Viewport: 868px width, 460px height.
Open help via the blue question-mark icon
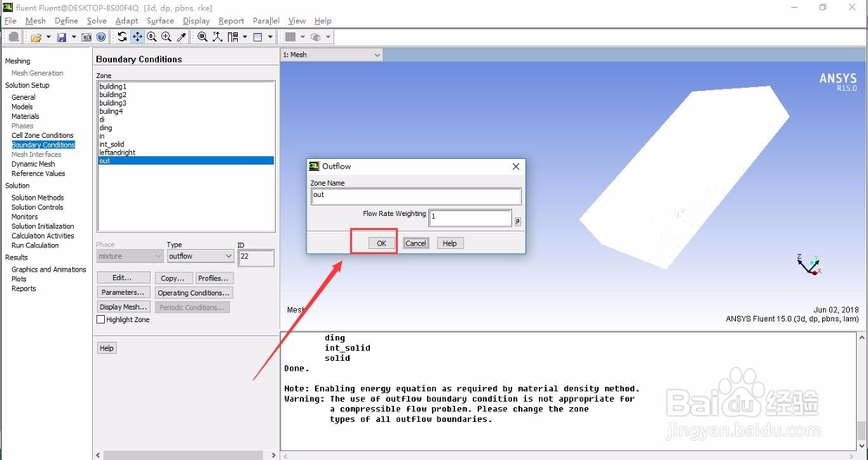click(101, 37)
